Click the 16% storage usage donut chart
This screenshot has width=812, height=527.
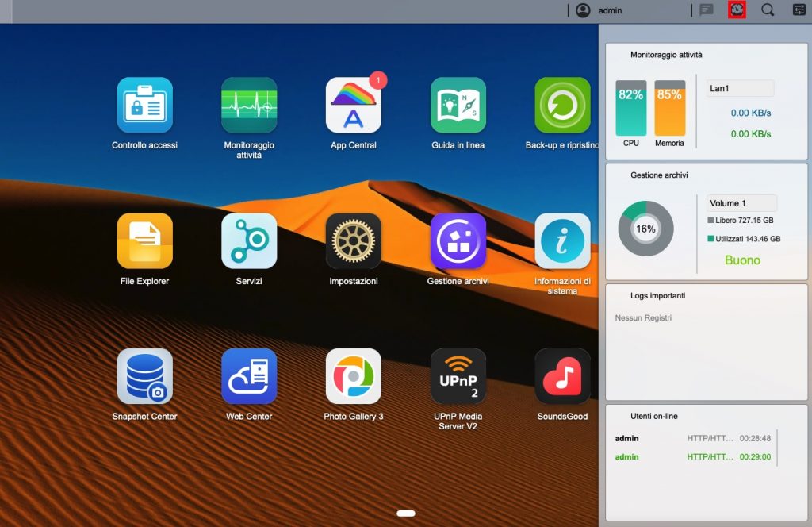click(645, 229)
